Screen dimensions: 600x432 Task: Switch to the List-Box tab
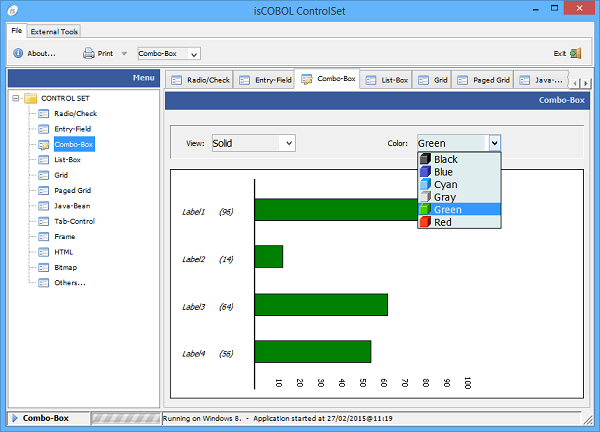(386, 79)
